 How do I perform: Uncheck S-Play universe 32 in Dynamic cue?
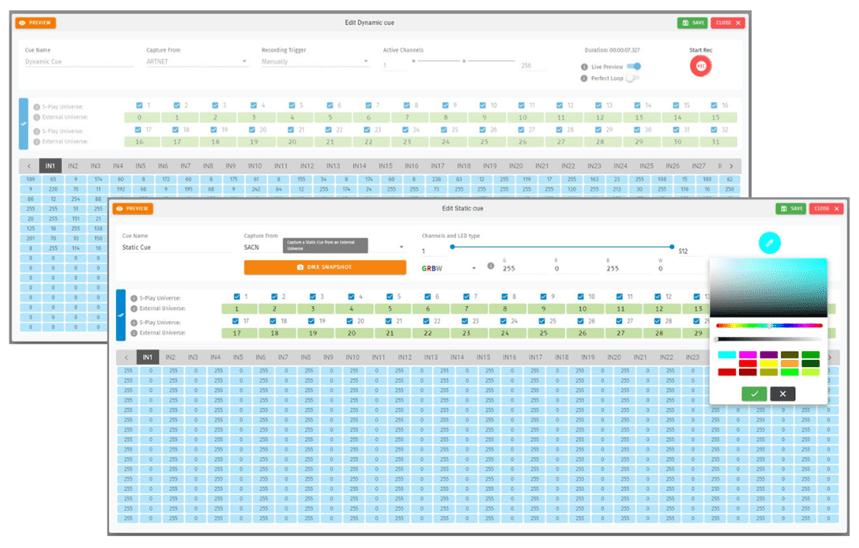[x=714, y=130]
